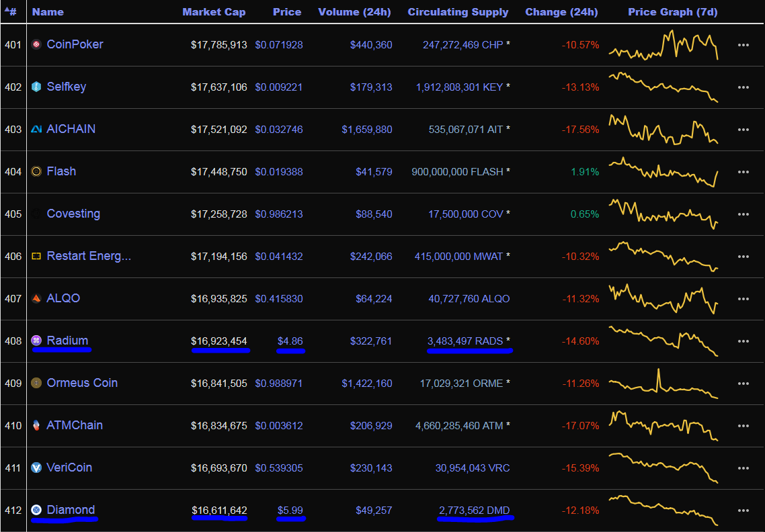765x532 pixels.
Task: Open the three-dot menu for Radium
Action: tap(743, 341)
